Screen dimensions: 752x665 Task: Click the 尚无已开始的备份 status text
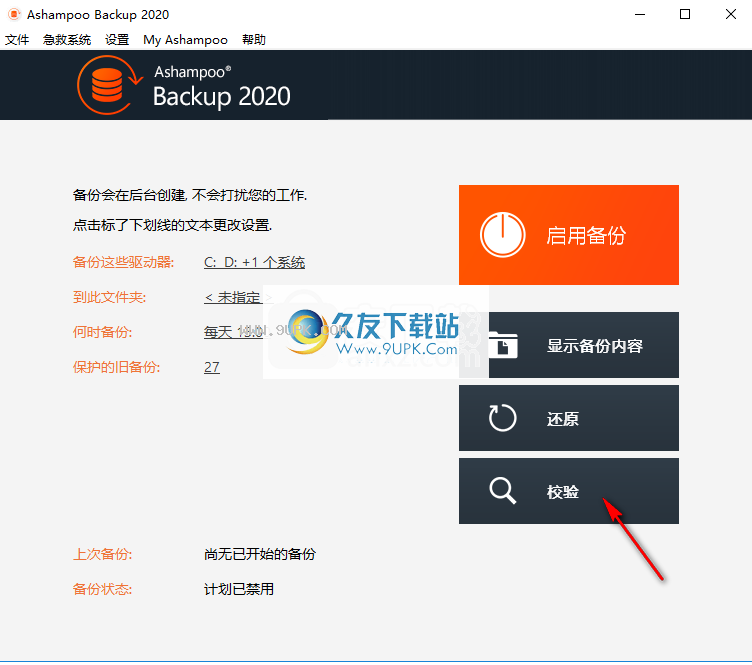click(x=259, y=554)
